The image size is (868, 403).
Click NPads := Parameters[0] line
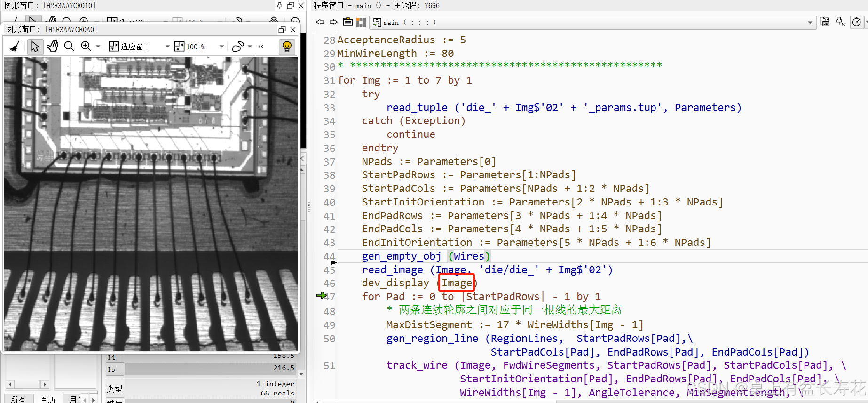pyautogui.click(x=429, y=162)
